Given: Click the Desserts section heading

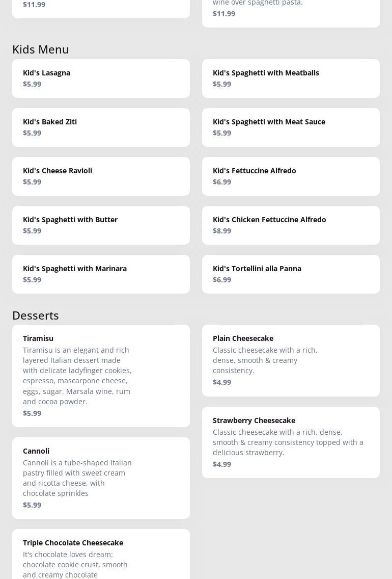Looking at the screenshot, I should (36, 315).
